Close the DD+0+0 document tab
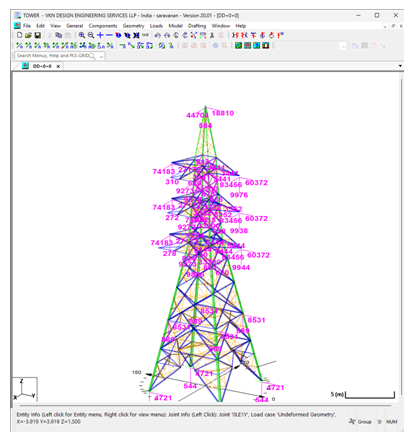The height and width of the screenshot is (437, 417). 58,66
